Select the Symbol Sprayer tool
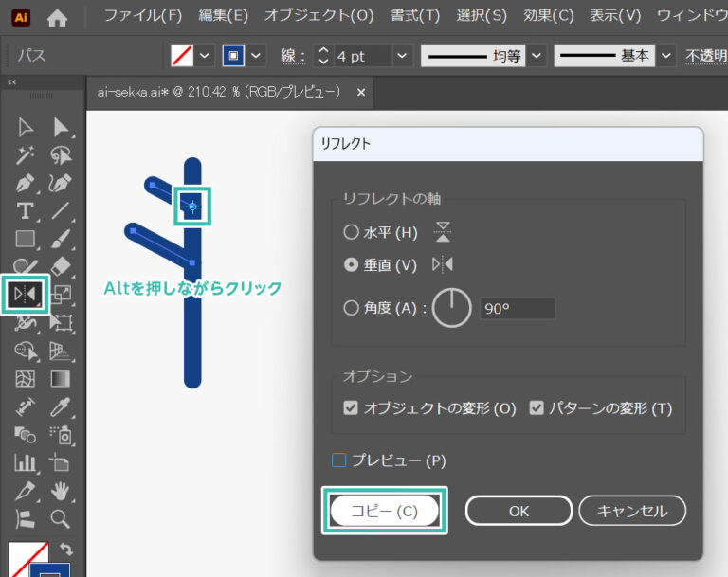728x577 pixels. [x=61, y=435]
